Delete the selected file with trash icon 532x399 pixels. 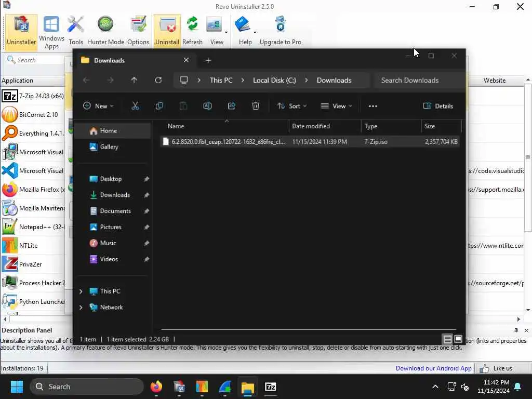tap(256, 106)
